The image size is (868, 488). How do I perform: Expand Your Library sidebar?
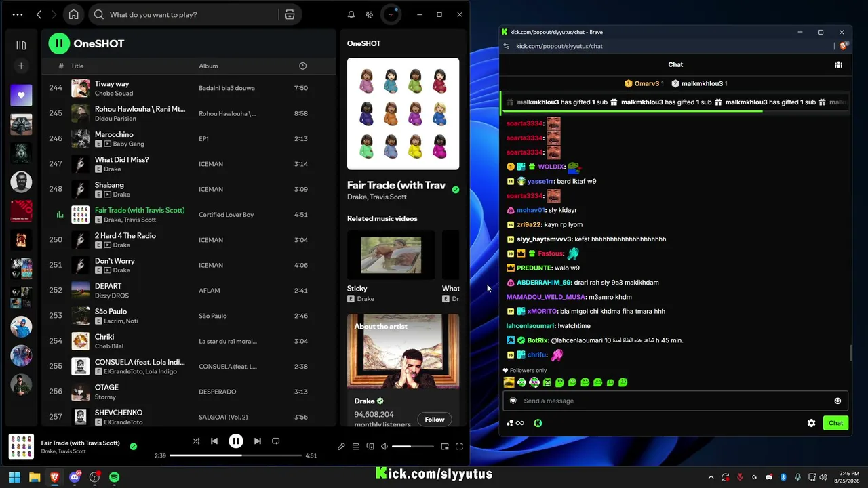coord(21,45)
